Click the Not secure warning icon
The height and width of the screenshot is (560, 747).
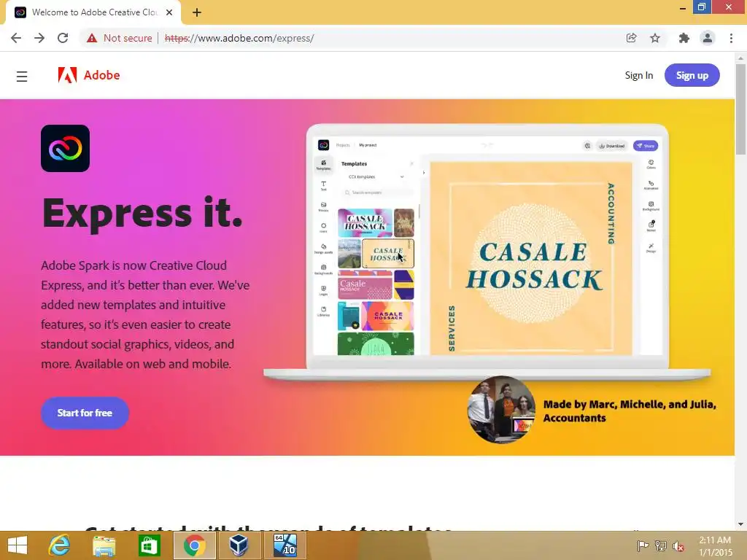click(x=92, y=38)
